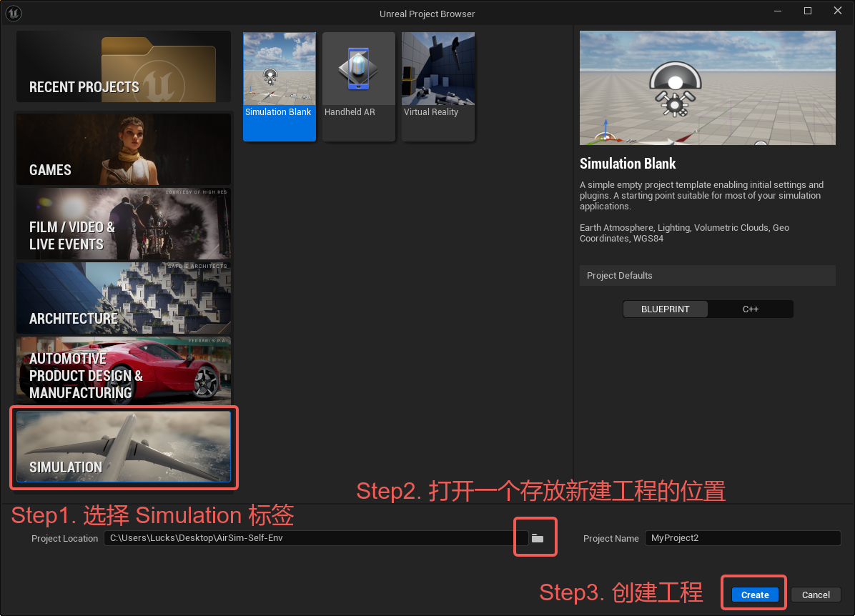Viewport: 855px width, 616px height.
Task: Minimize the Unreal Project Browser window
Action: click(778, 11)
